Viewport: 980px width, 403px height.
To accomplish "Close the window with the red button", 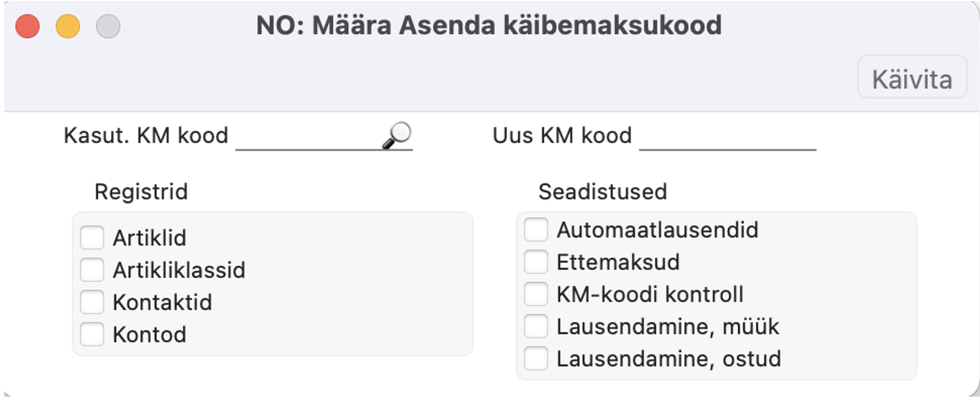I will 27,26.
